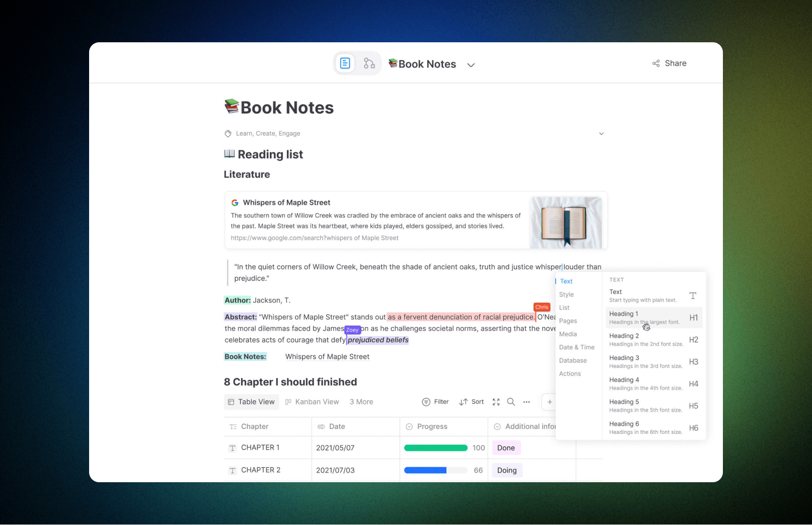This screenshot has height=525, width=812.
Task: Switch to mind map view icon
Action: [369, 63]
